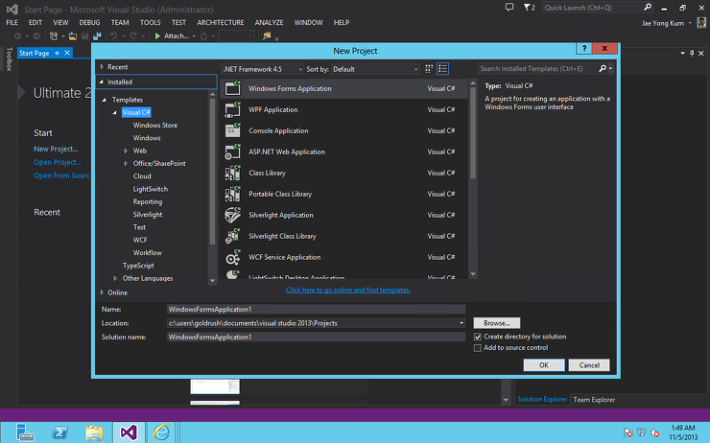Image resolution: width=710 pixels, height=443 pixels.
Task: Open the Toolbox side panel
Action: click(x=9, y=59)
